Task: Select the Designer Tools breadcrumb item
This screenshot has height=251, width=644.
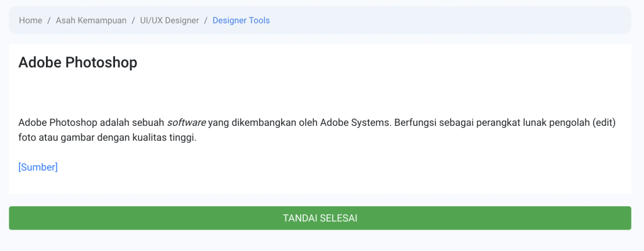Action: tap(241, 20)
